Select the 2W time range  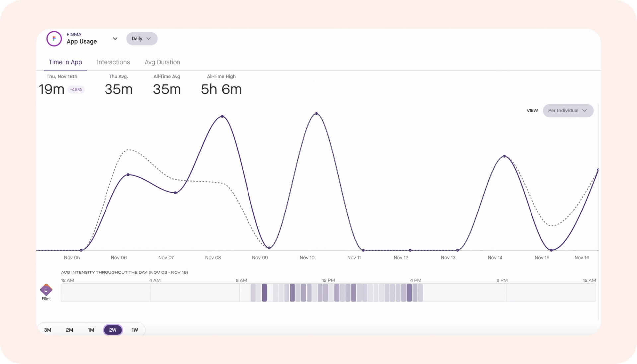click(113, 330)
